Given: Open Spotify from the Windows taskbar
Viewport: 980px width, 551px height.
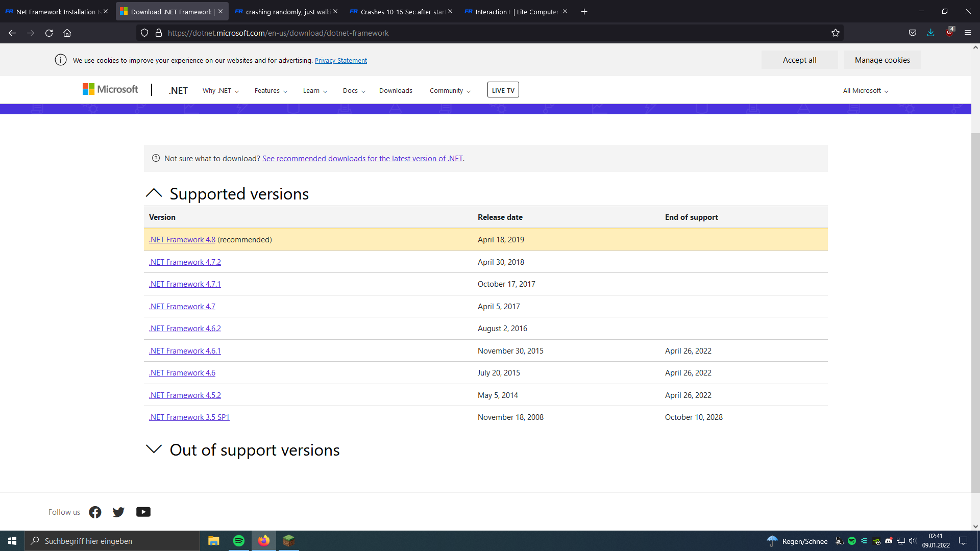Looking at the screenshot, I should point(238,541).
